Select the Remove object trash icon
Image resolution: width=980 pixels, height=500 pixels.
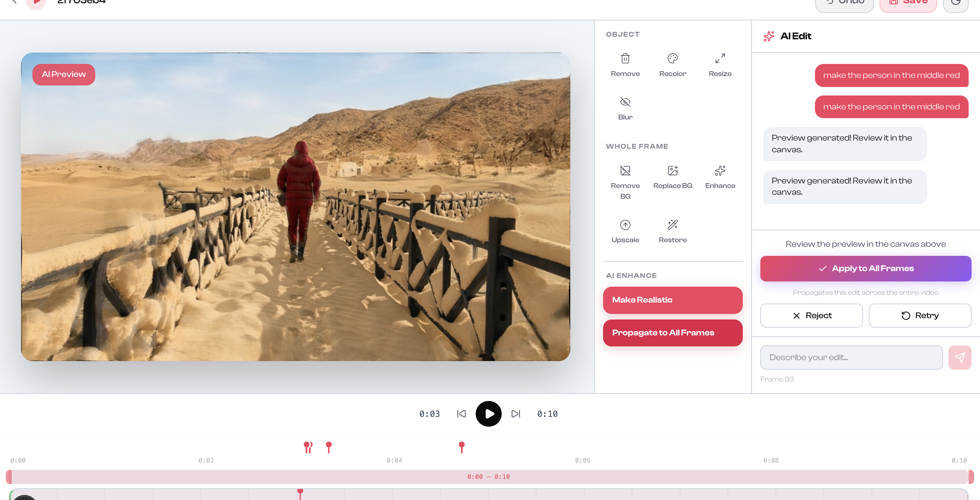pos(625,59)
